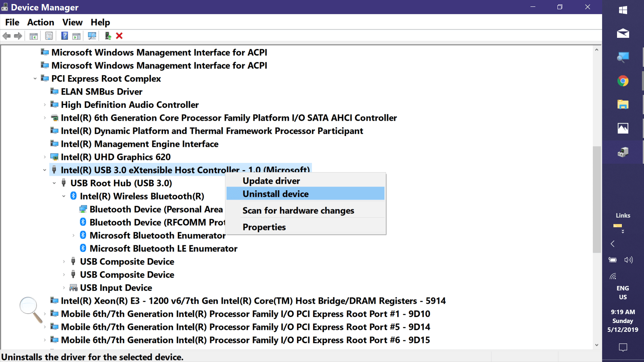The height and width of the screenshot is (362, 644).
Task: Open the Action menu
Action: 41,23
